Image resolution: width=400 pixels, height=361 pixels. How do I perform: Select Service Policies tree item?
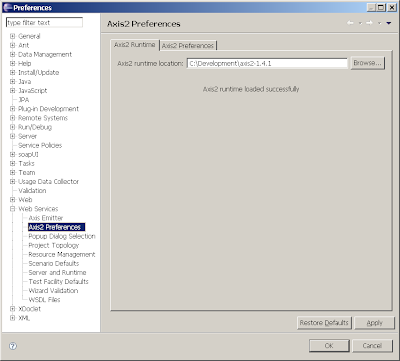point(40,145)
